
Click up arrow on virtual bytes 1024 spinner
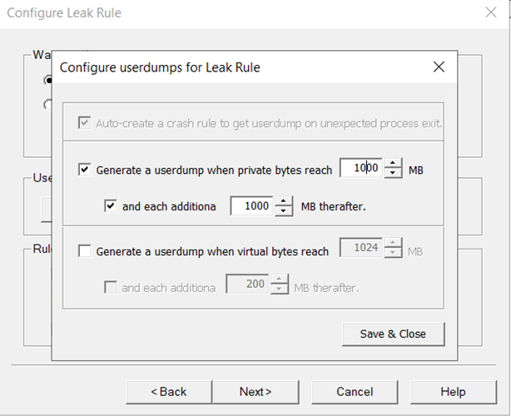(394, 244)
